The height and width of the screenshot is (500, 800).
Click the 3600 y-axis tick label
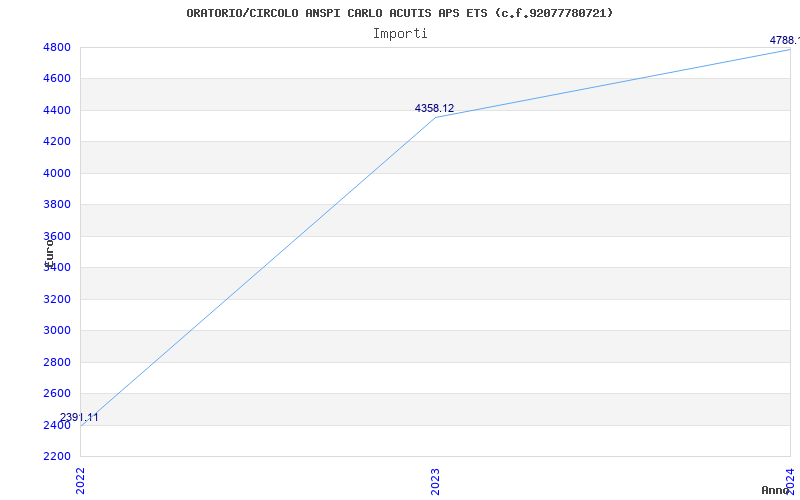57,236
